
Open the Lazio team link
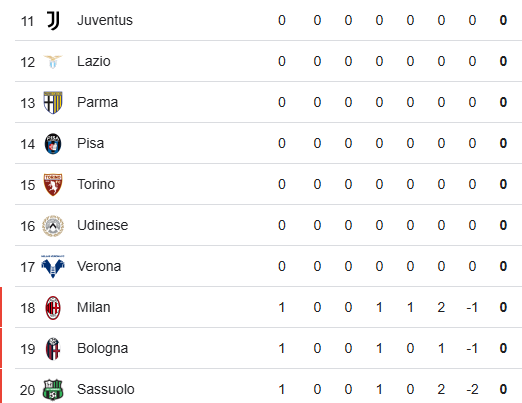(x=94, y=61)
